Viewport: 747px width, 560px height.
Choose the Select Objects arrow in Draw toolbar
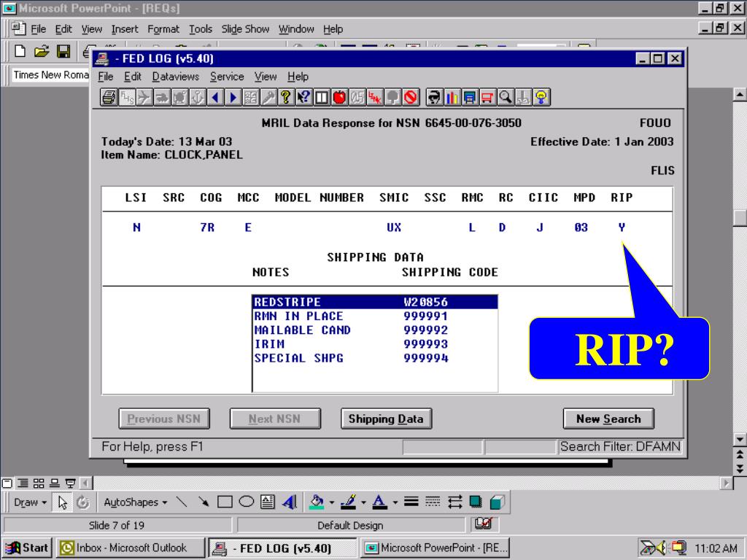(x=63, y=502)
